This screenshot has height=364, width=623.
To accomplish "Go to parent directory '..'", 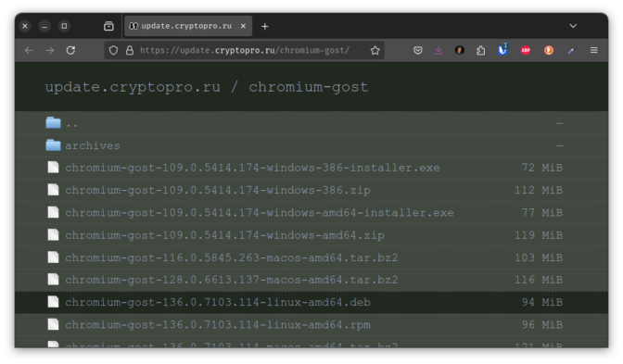I will pyautogui.click(x=71, y=124).
